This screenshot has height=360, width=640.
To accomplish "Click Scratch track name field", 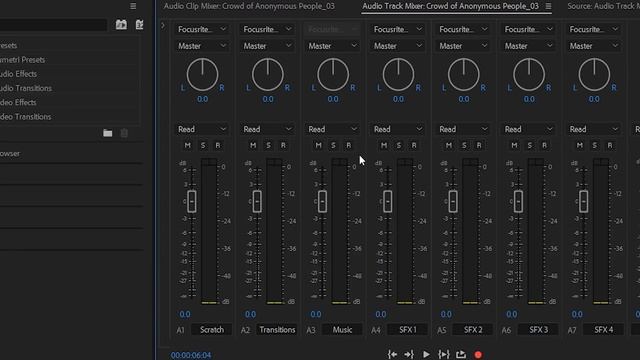I will 212,330.
